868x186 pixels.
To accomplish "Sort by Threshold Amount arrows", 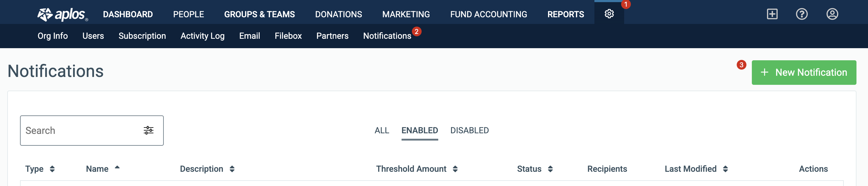I will click(x=455, y=169).
